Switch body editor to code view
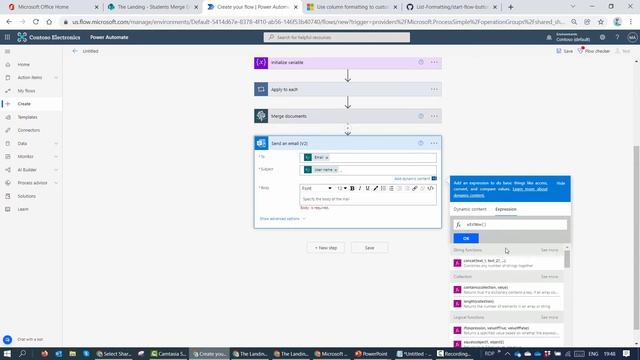Image resolution: width=640 pixels, height=360 pixels. point(430,188)
